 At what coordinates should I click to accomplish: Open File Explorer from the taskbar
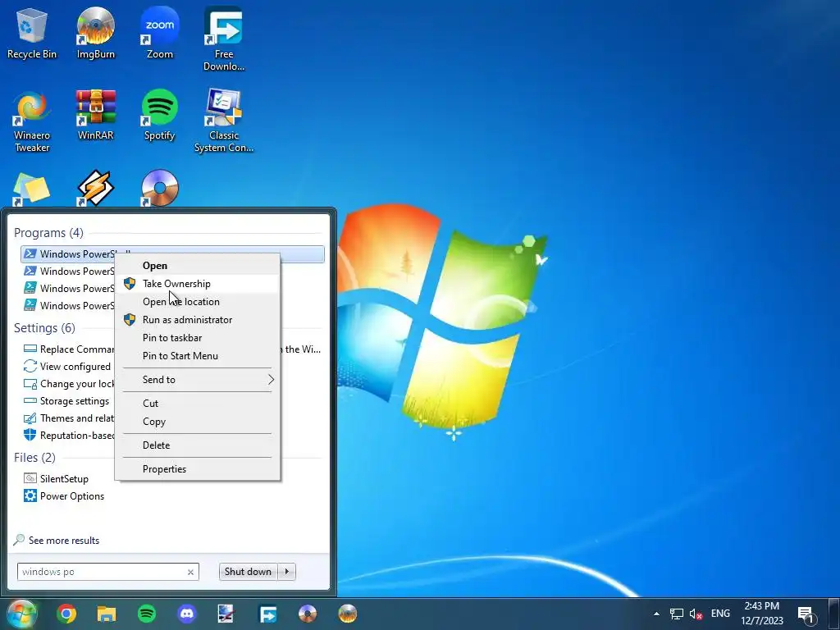[x=107, y=614]
